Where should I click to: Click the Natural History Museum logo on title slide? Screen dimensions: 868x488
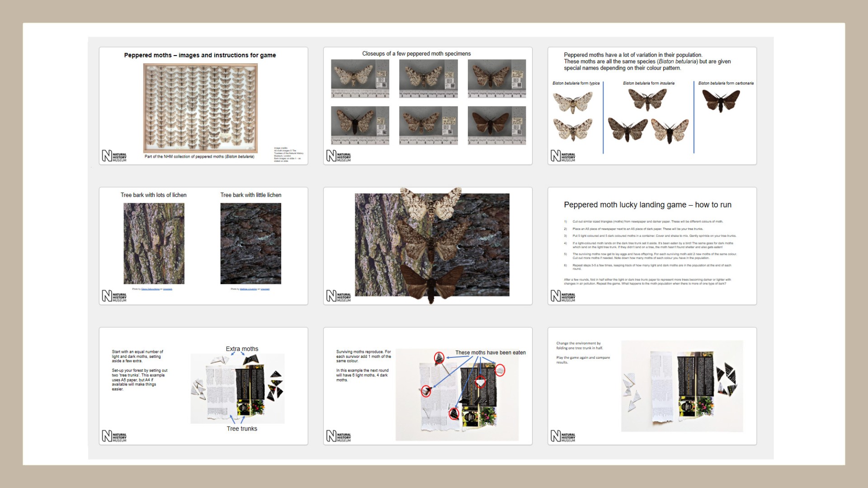[114, 156]
